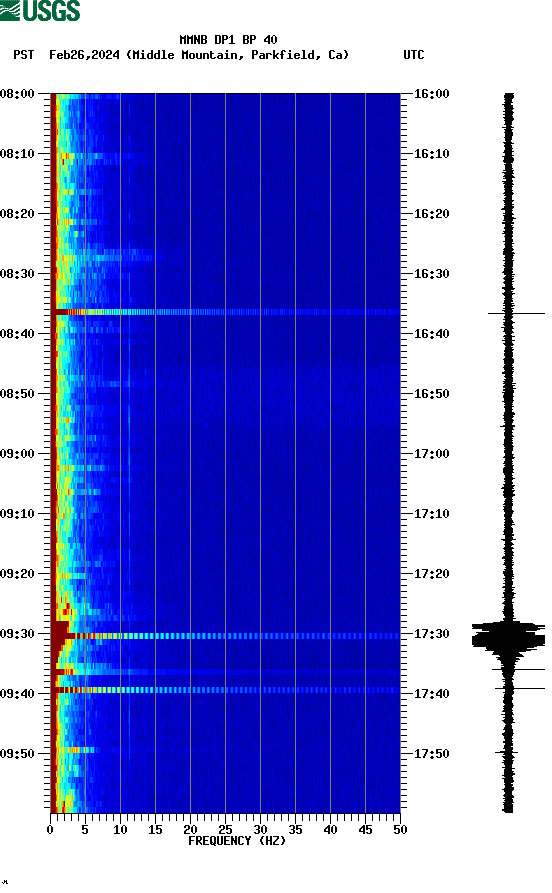Click the faint spectrogram streak near 09:36
552x893 pixels.
(226, 672)
